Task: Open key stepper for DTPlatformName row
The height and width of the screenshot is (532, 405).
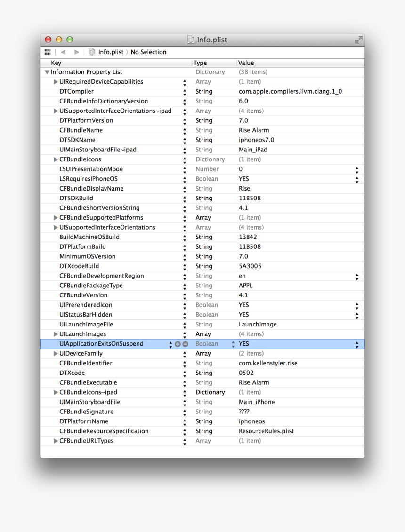Action: coord(185,422)
